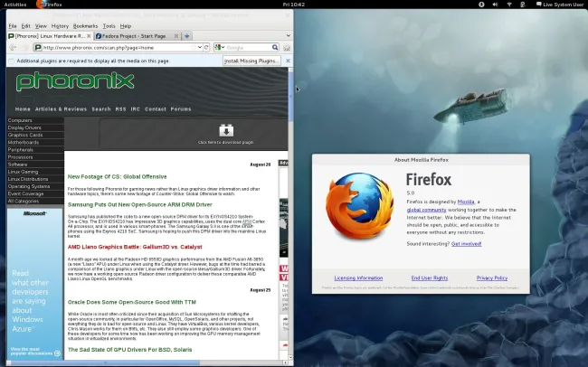
Task: Open the address bar history dropdown
Action: (x=200, y=48)
